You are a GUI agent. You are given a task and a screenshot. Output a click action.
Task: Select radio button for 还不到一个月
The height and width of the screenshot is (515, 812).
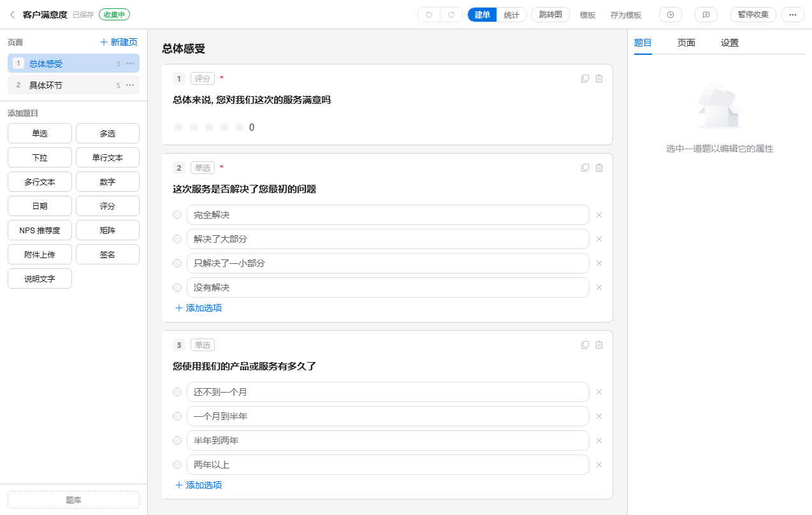tap(177, 392)
